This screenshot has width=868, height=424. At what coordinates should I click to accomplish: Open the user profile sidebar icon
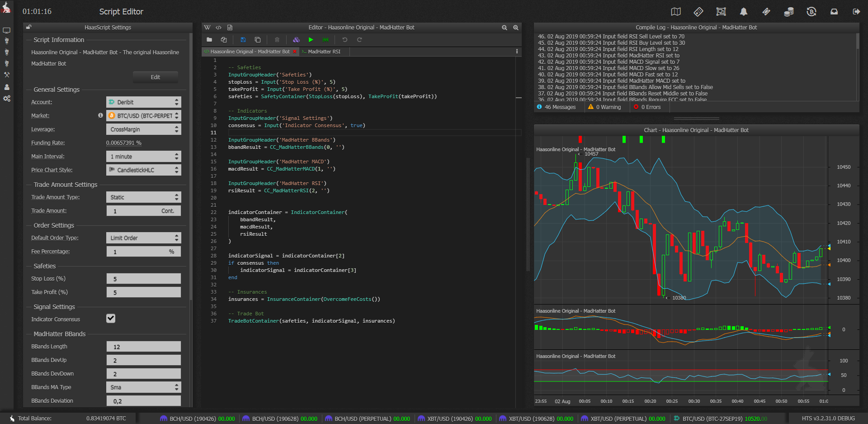(x=6, y=87)
